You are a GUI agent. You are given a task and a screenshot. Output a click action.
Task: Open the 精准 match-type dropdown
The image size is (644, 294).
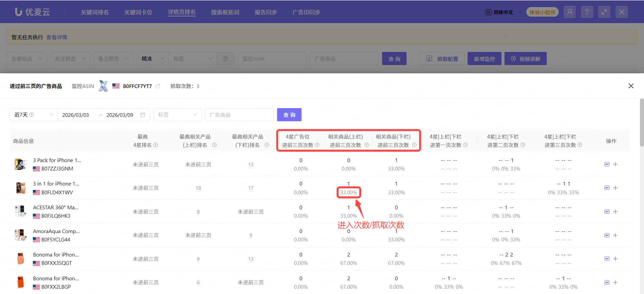click(153, 59)
